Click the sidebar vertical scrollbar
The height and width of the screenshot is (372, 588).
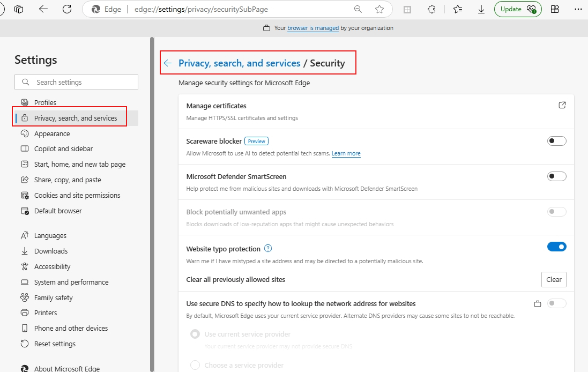(x=152, y=204)
